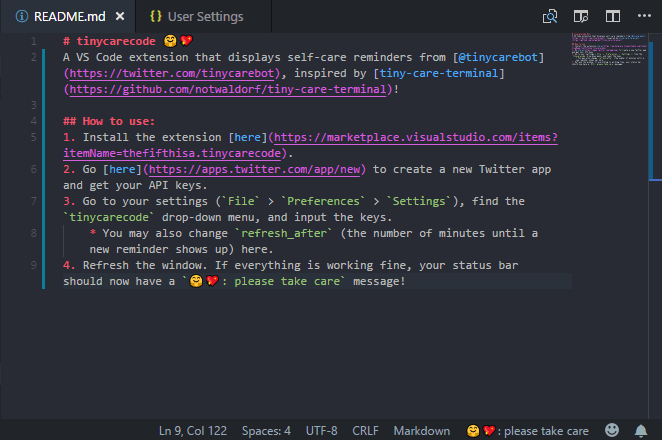The image size is (662, 440).
Task: Click the please take care status message
Action: [527, 431]
